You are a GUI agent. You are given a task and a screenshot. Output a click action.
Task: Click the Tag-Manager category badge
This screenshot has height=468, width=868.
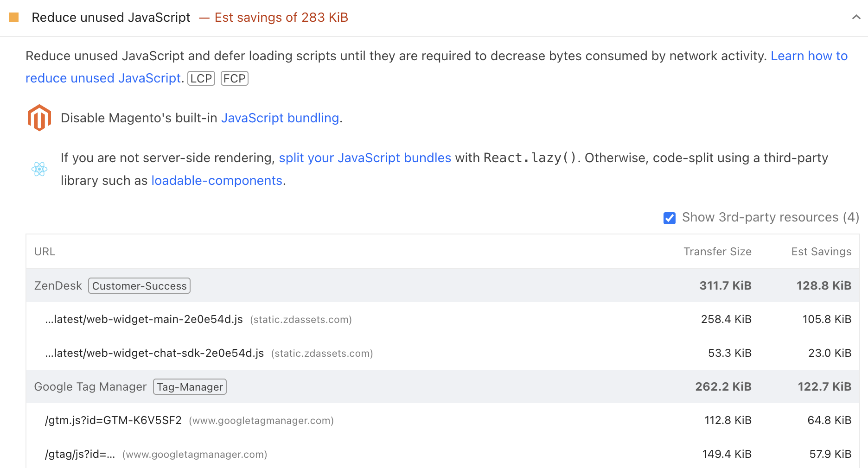click(x=189, y=386)
